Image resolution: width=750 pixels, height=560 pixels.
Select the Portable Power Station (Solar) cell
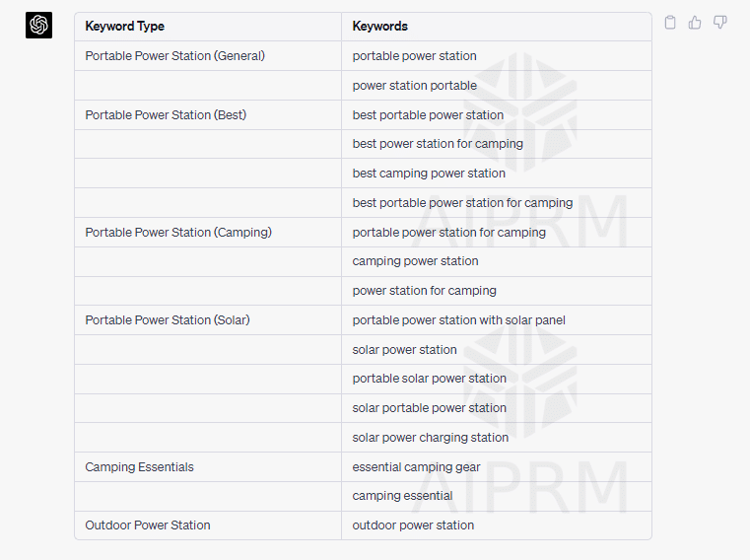point(168,320)
